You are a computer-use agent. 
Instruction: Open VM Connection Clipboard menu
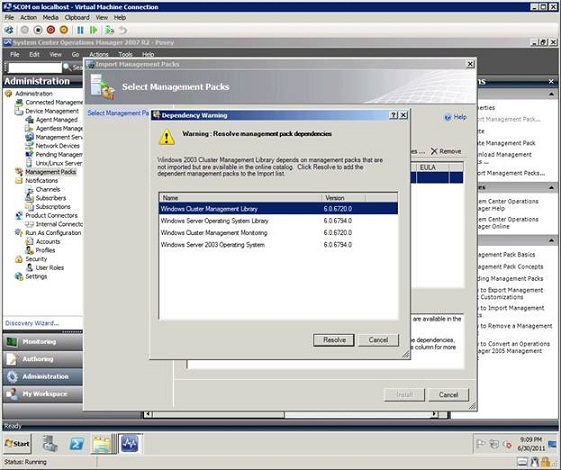coord(77,18)
